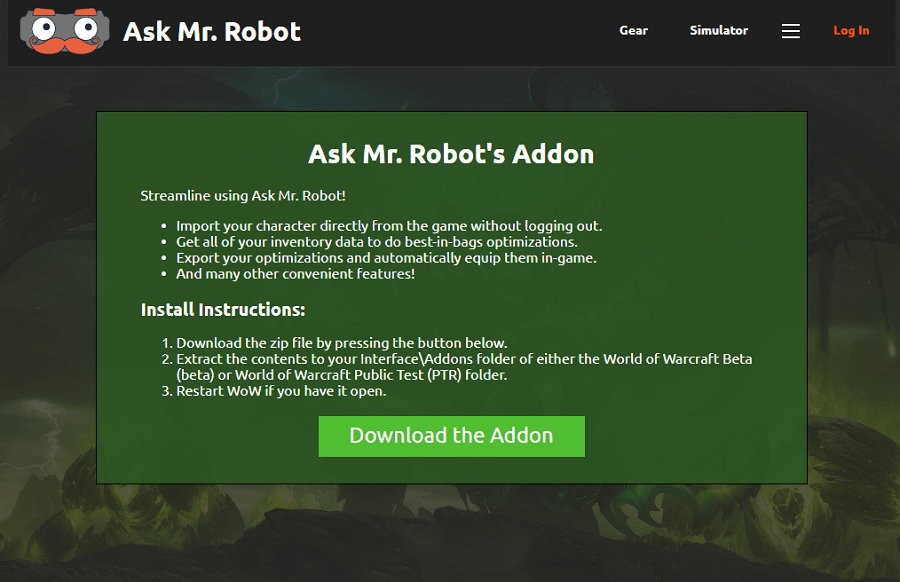Viewport: 900px width, 582px height.
Task: Open the Gear menu item
Action: (x=633, y=31)
